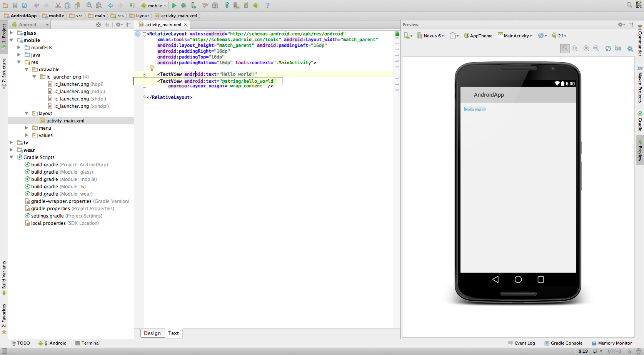Open the Nexus 6 device dropdown
Image resolution: width=644 pixels, height=355 pixels.
tap(431, 36)
